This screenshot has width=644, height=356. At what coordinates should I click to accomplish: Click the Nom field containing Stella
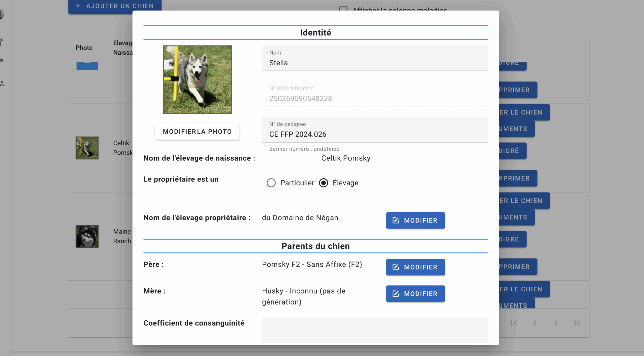pos(375,58)
